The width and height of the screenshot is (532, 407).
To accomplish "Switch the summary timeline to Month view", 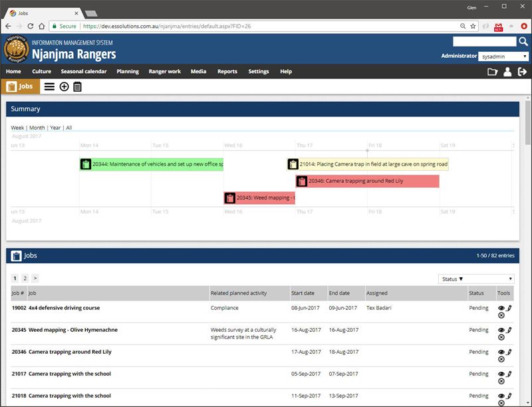I will [x=37, y=128].
